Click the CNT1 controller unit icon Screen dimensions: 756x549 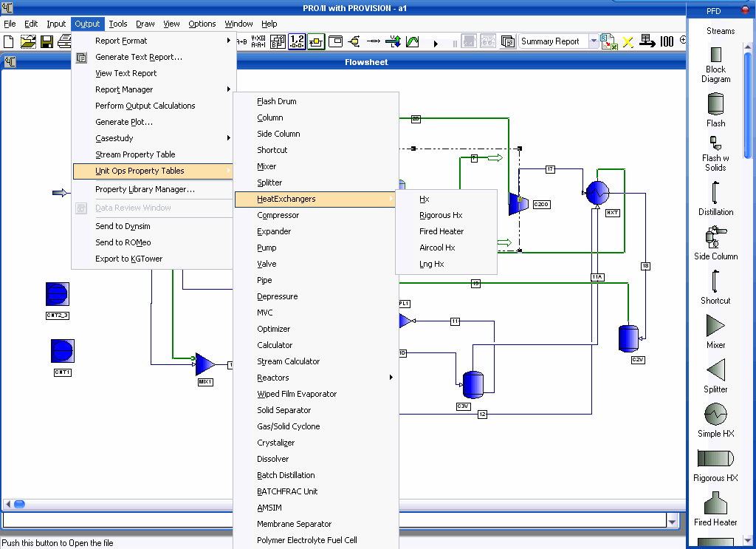(x=63, y=351)
